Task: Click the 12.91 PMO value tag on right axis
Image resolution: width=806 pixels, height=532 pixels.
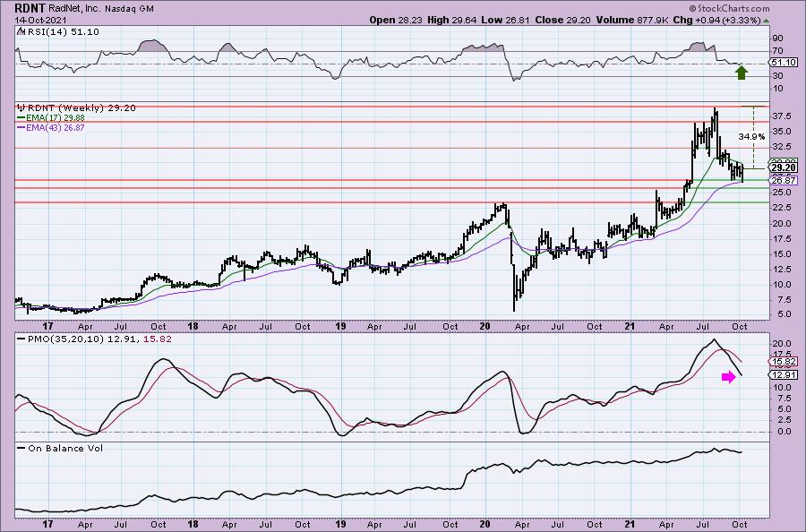Action: [x=784, y=374]
